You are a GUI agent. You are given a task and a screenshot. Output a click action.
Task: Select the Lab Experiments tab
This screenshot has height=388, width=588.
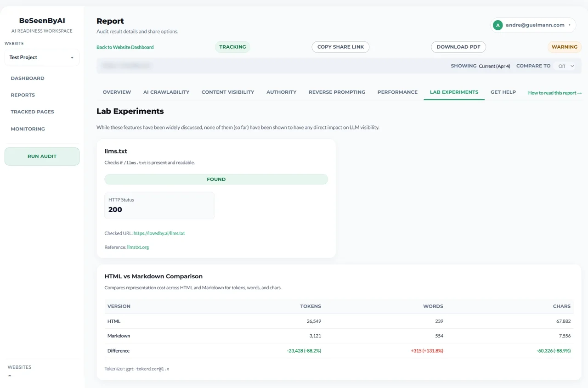point(454,92)
